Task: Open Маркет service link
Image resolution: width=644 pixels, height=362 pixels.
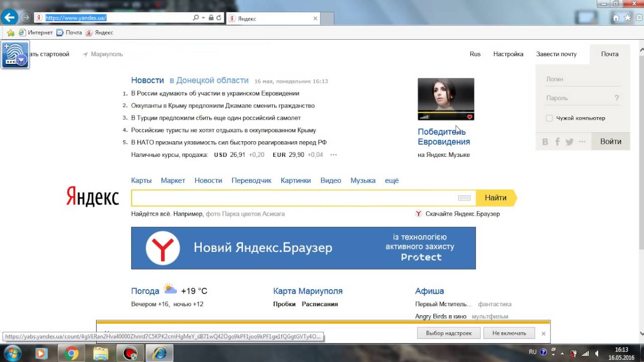Action: tap(173, 180)
